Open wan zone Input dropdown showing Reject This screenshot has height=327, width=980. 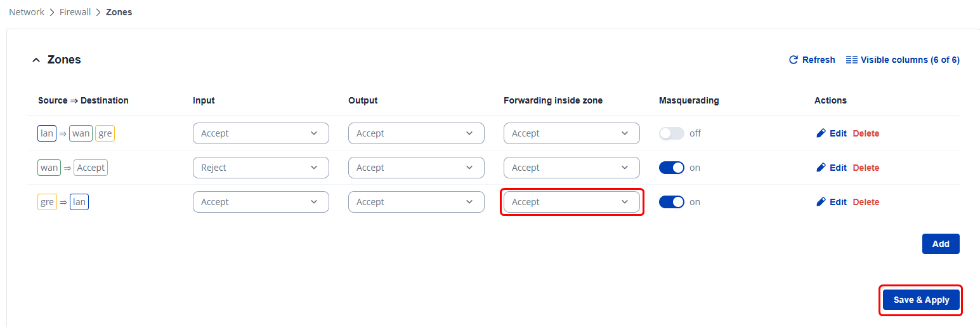click(261, 168)
